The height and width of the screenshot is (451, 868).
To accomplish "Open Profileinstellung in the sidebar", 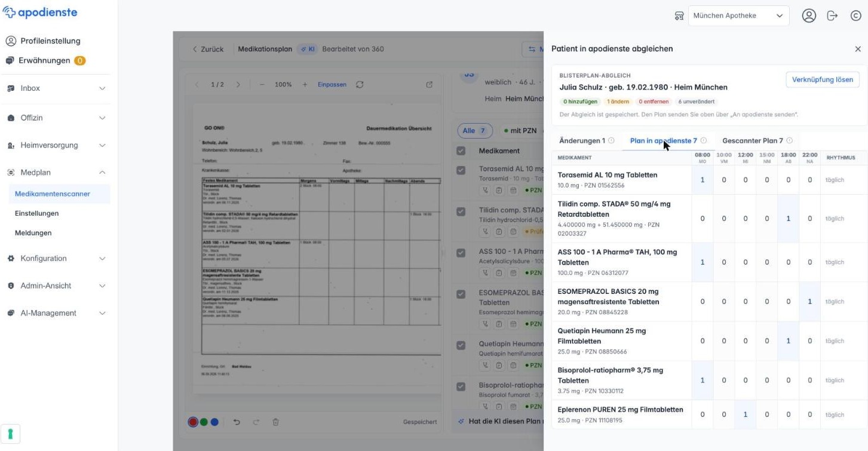I will [43, 41].
